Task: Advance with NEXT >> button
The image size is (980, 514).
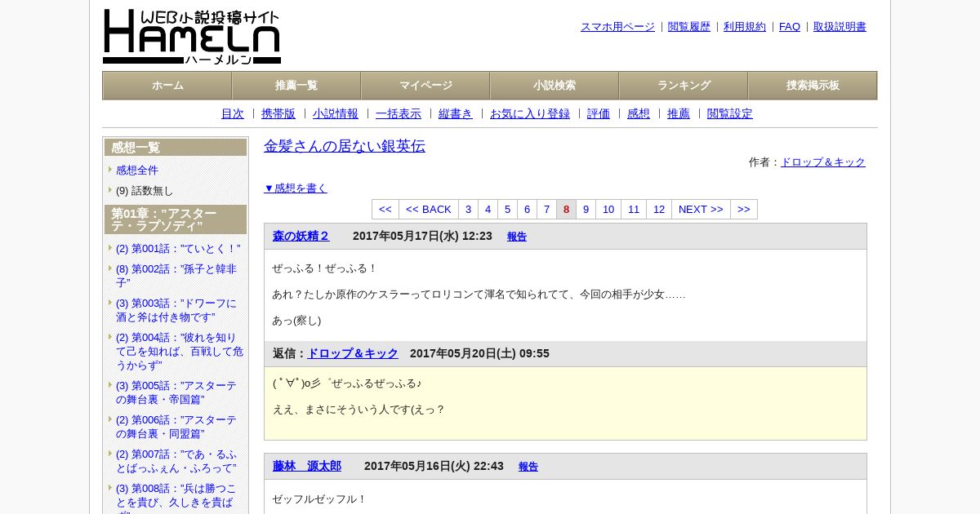Action: (701, 210)
